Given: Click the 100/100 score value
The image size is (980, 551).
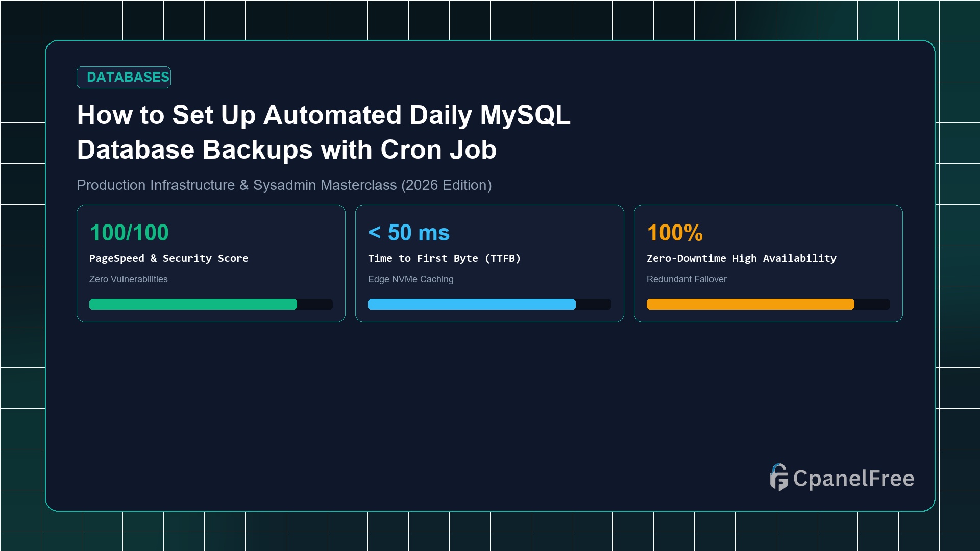Looking at the screenshot, I should click(129, 233).
